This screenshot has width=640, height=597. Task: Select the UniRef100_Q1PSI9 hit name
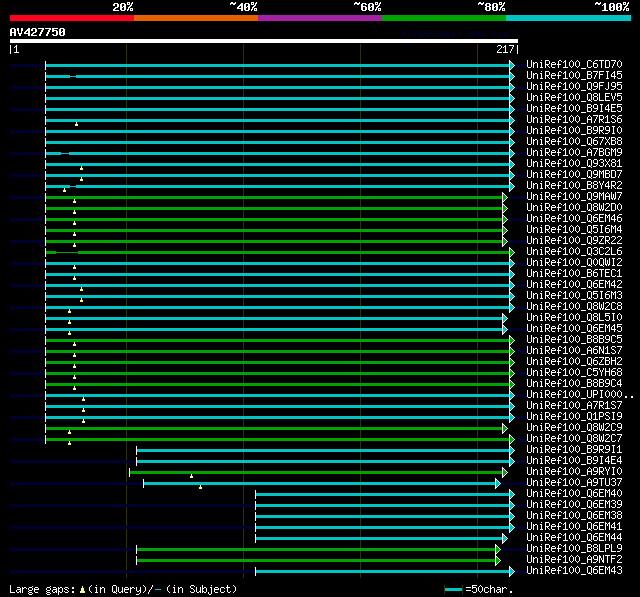click(574, 417)
